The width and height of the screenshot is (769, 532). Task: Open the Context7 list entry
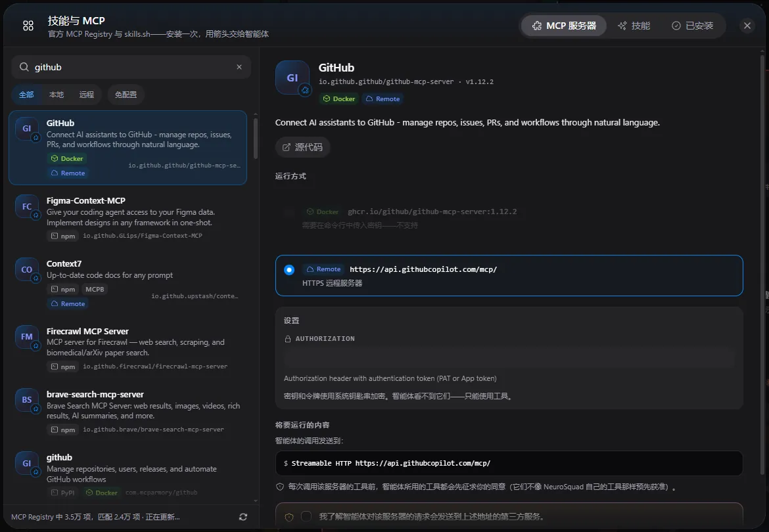pos(128,283)
